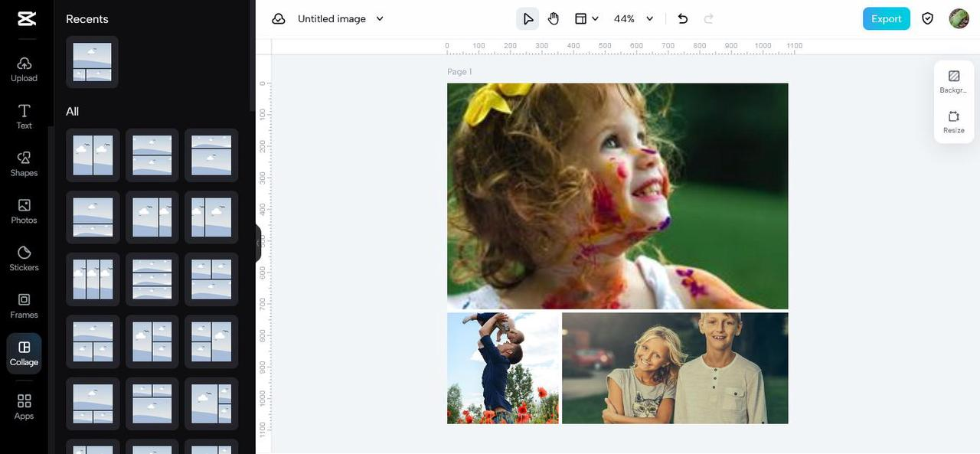Click the Export button
The width and height of the screenshot is (980, 454).
pyautogui.click(x=886, y=18)
